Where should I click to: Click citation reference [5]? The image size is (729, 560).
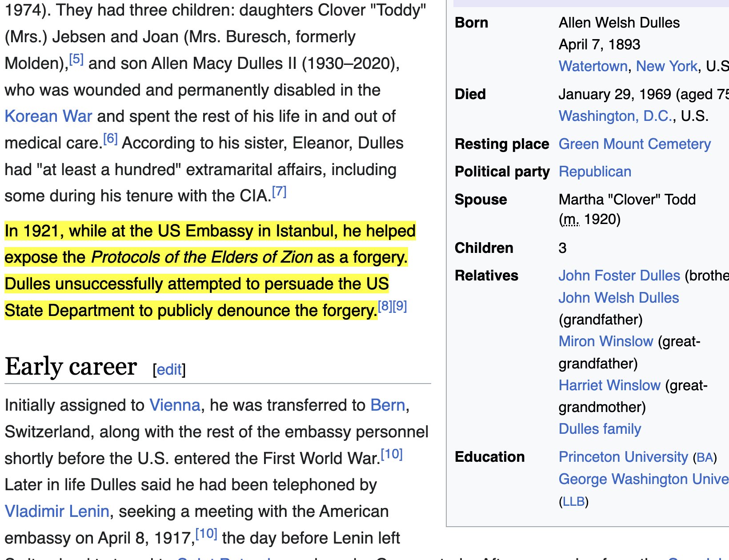(x=76, y=59)
